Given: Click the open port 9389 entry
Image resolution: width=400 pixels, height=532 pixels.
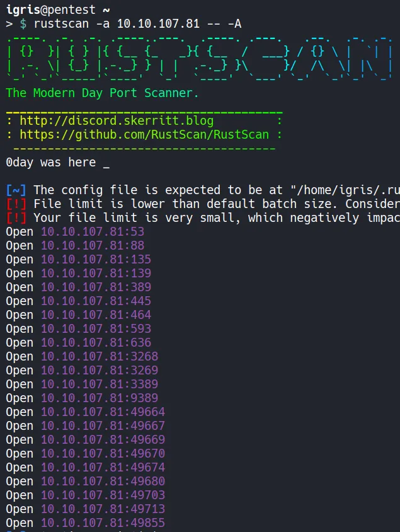Looking at the screenshot, I should click(x=100, y=398).
